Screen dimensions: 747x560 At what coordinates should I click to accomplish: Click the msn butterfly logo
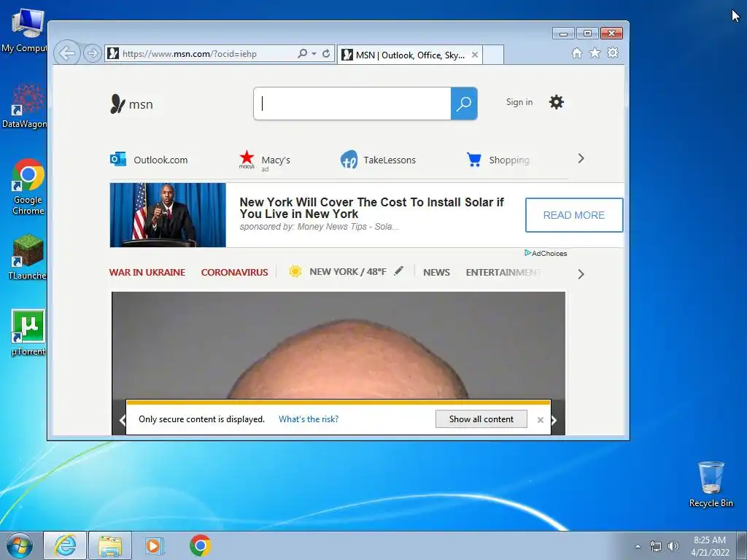click(x=131, y=104)
